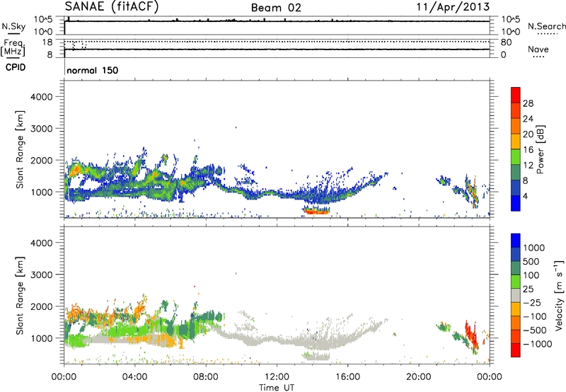Click the red velocity streak near 23:00 in velocity panel
This screenshot has width=566, height=392.
470,337
